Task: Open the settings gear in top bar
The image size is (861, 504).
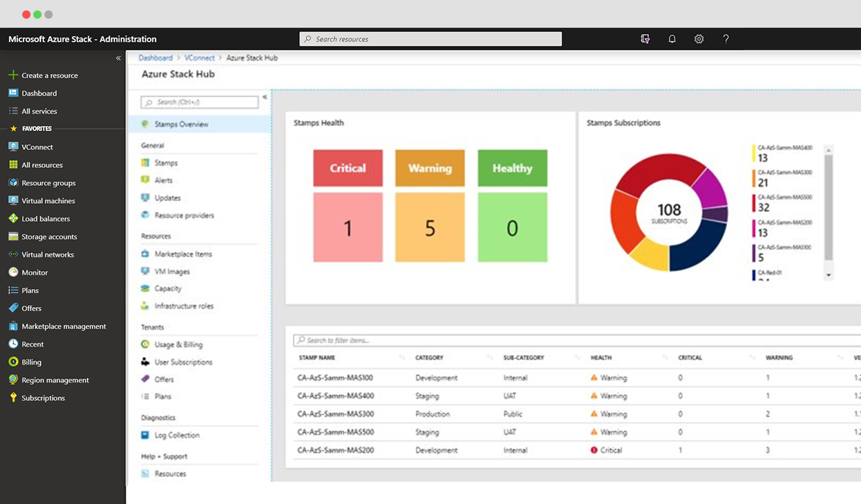Action: click(699, 40)
